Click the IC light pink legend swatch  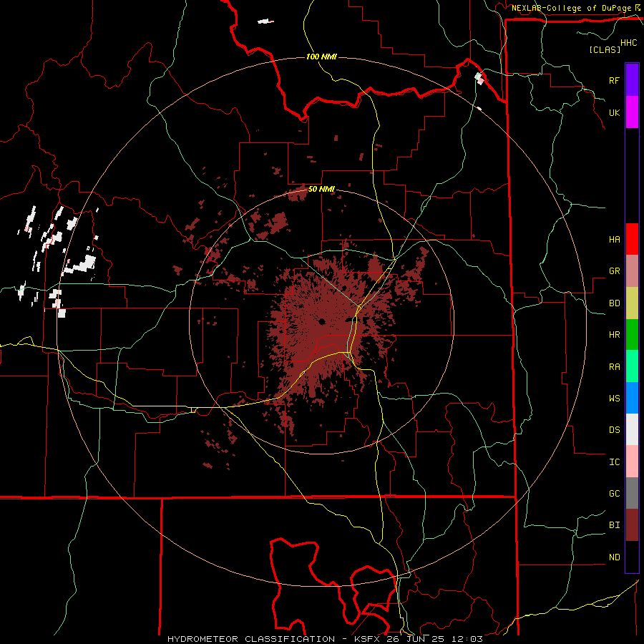(x=632, y=462)
